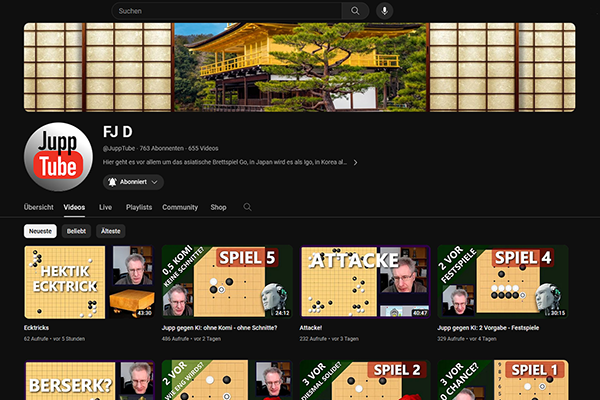
Task: Open the Abonniert subscription dropdown
Action: 133,182
